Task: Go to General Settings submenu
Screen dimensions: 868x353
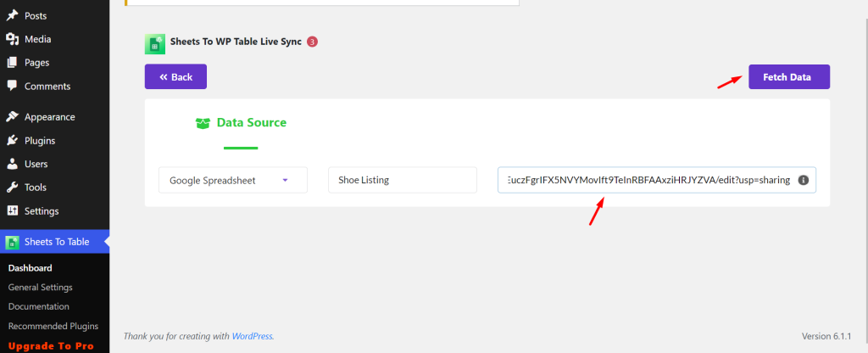Action: click(x=41, y=287)
